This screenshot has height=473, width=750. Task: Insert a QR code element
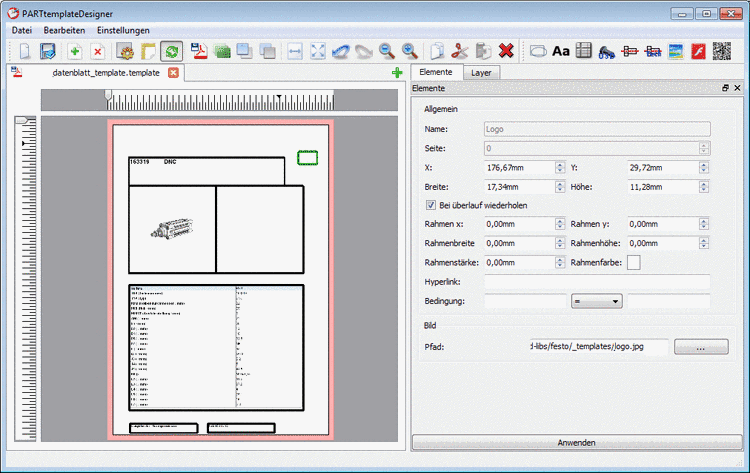(722, 51)
